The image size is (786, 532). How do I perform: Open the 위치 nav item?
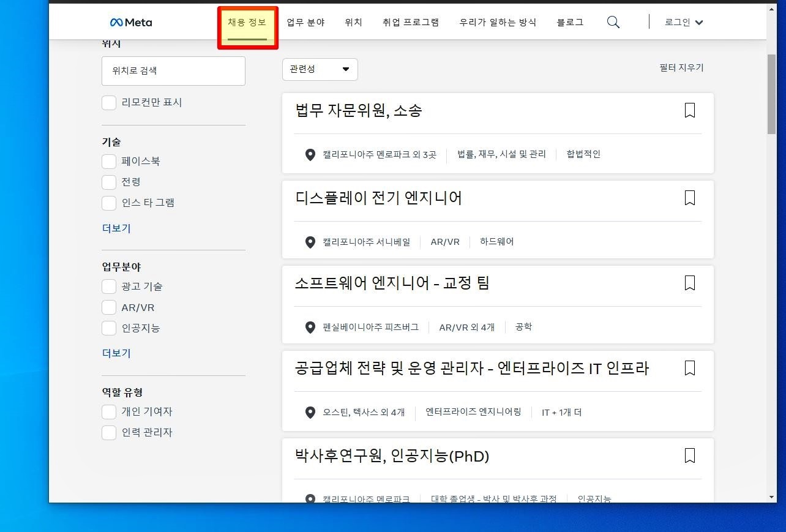(x=353, y=23)
